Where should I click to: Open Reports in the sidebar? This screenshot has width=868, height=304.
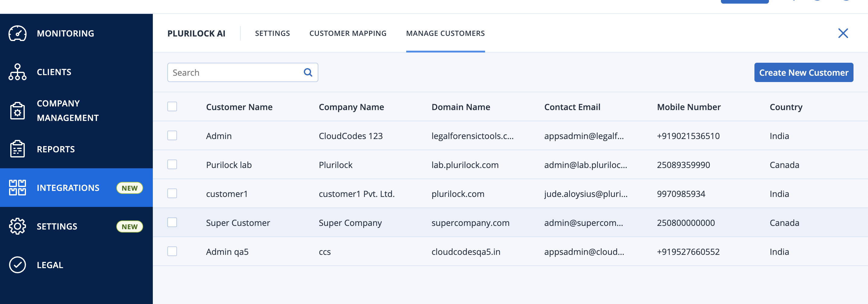click(x=76, y=149)
